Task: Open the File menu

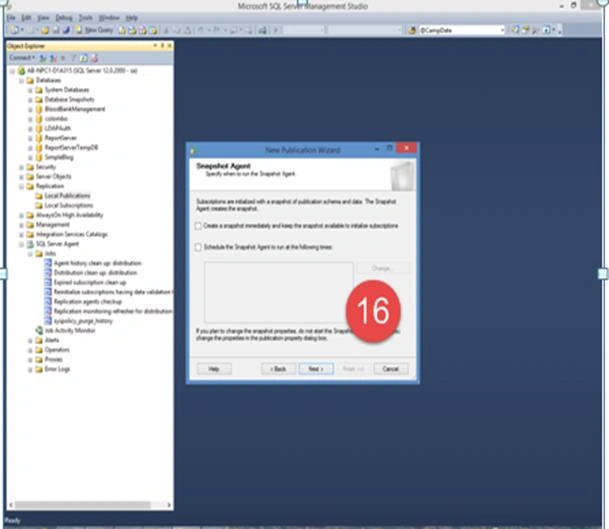Action: click(x=11, y=18)
